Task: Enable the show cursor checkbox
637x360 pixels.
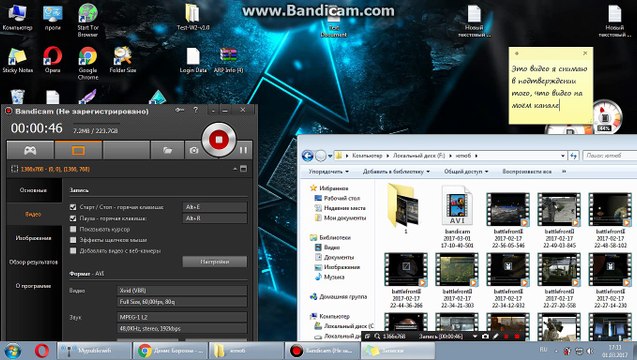Action: [x=73, y=229]
